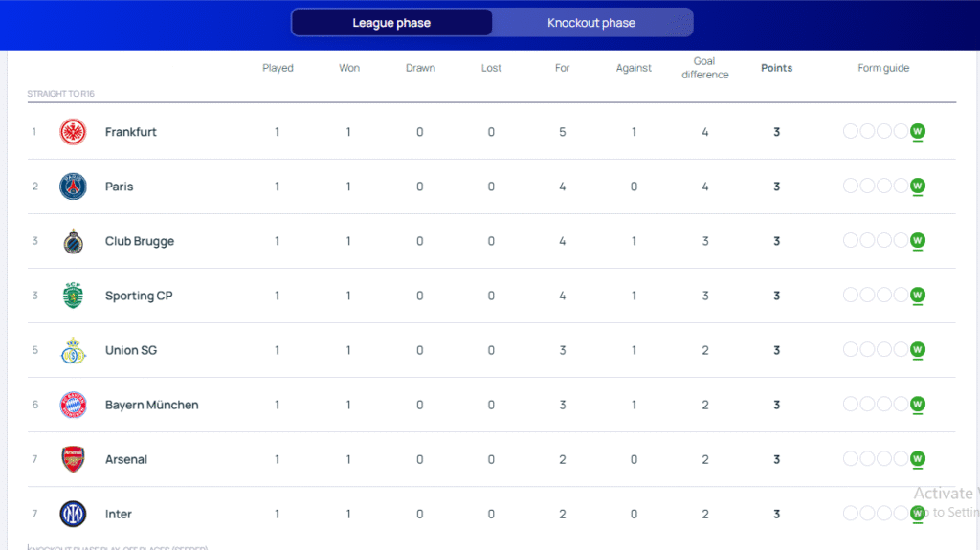
Task: Click the Club Brugge crest
Action: tap(73, 241)
